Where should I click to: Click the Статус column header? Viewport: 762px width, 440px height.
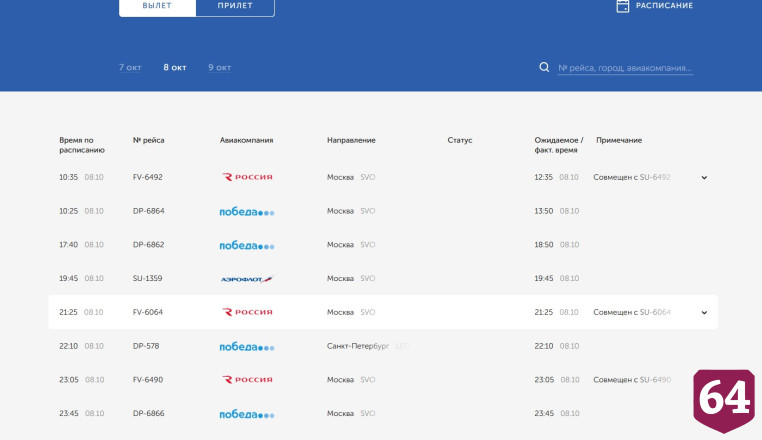[x=460, y=140]
